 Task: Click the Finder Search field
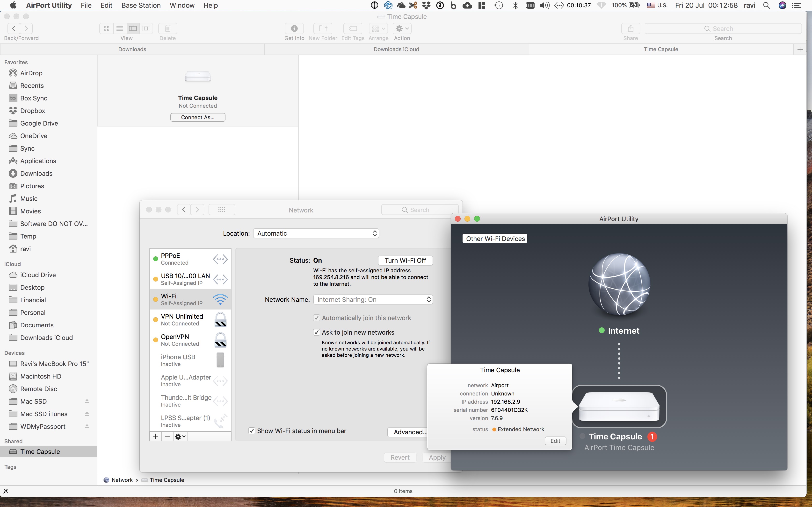[723, 28]
